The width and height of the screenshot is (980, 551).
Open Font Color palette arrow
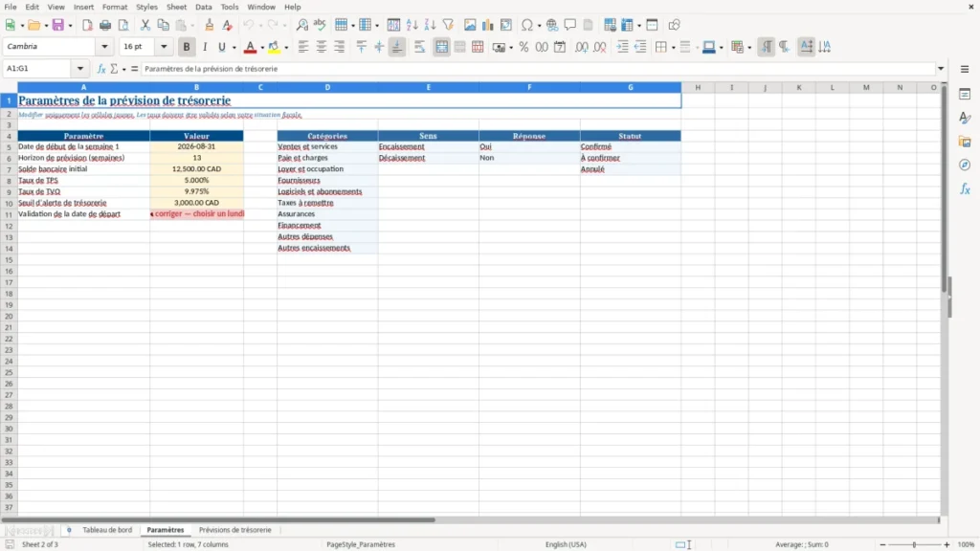click(262, 48)
